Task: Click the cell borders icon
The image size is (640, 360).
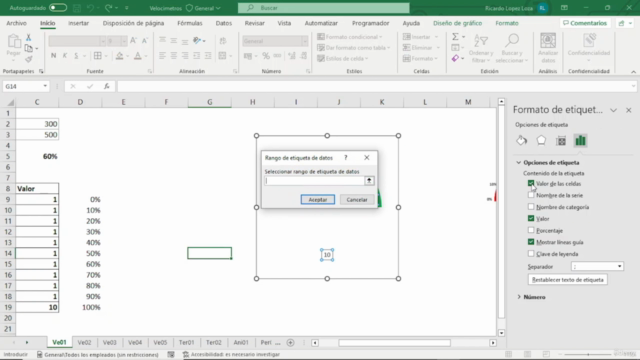Action: click(98, 56)
